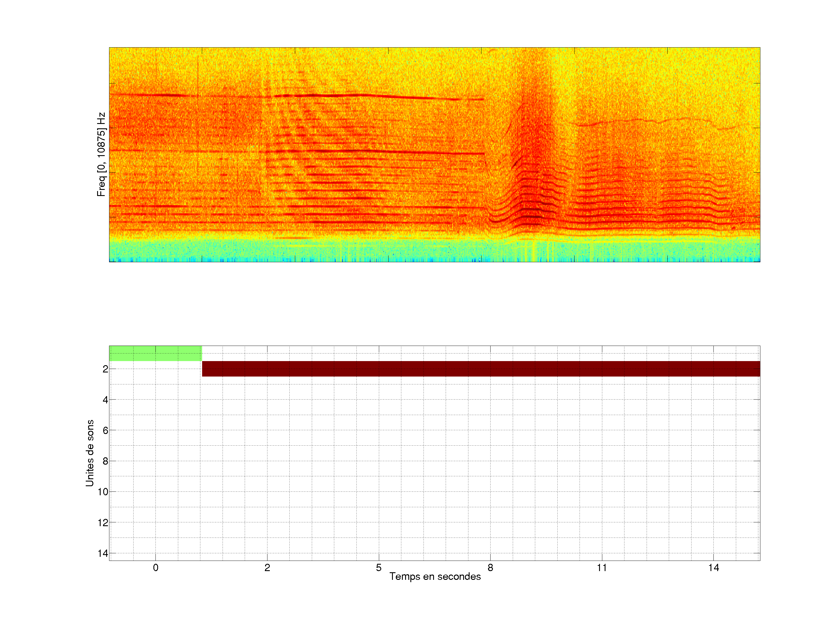Click x-axis tick label 5
840x630 pixels.
click(379, 568)
